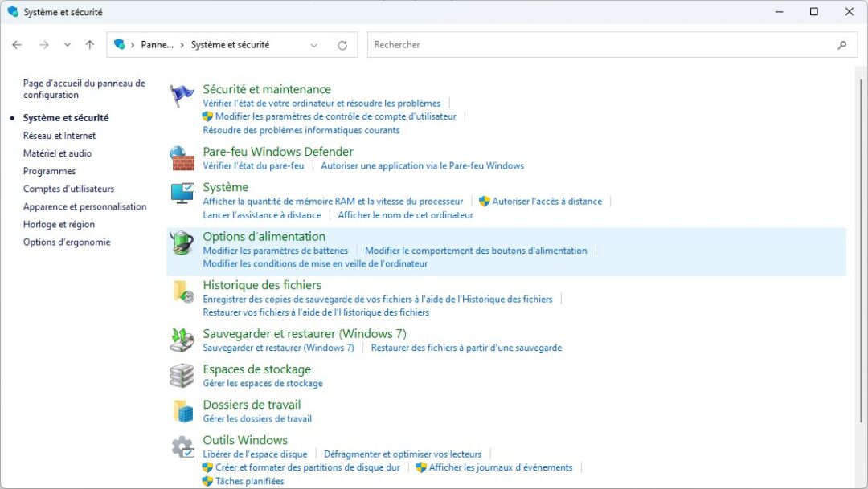The height and width of the screenshot is (489, 868).
Task: Click Vérifier l'état du pare-feu
Action: click(253, 166)
